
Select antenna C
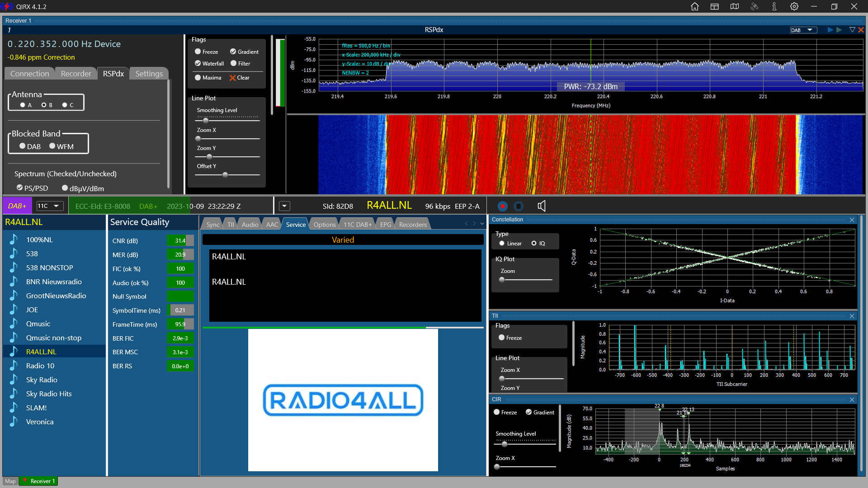65,105
